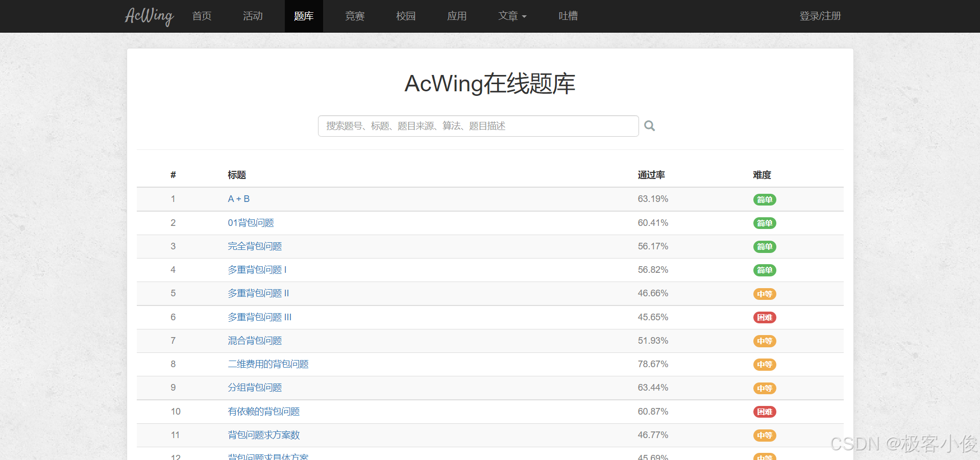The width and height of the screenshot is (980, 460).
Task: Open the 首页 nav item
Action: (x=202, y=16)
